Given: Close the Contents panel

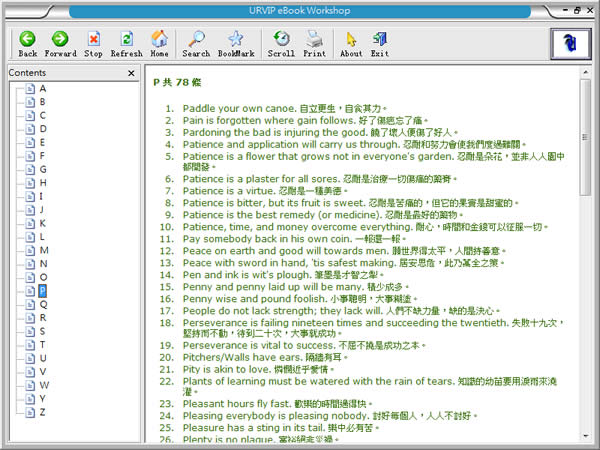Looking at the screenshot, I should point(131,73).
